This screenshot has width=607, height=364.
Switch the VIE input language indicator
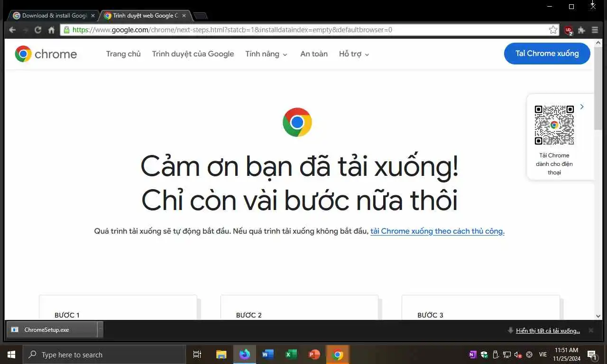click(543, 355)
